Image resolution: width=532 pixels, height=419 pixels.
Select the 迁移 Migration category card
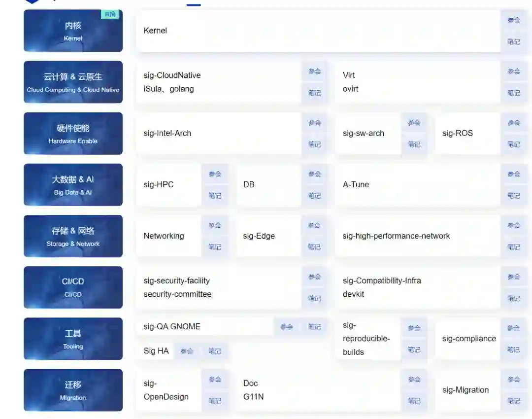tap(73, 390)
